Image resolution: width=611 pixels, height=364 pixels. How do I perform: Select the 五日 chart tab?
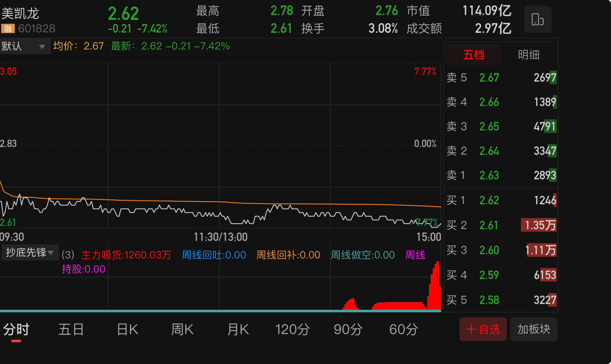tap(71, 329)
